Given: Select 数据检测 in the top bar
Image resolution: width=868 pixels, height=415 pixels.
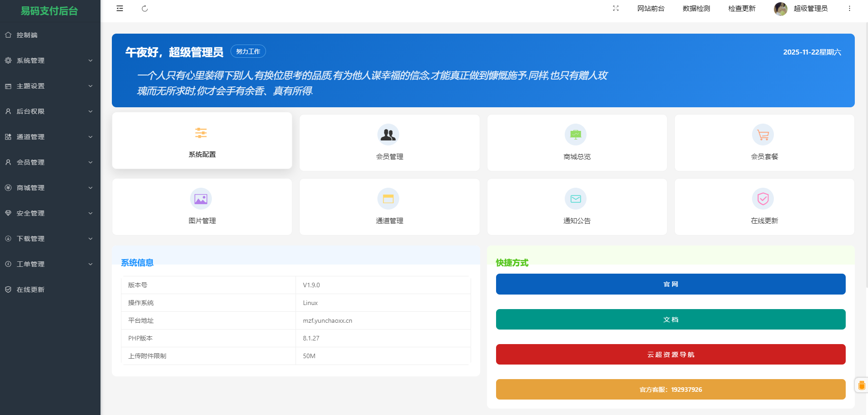Looking at the screenshot, I should pyautogui.click(x=697, y=8).
